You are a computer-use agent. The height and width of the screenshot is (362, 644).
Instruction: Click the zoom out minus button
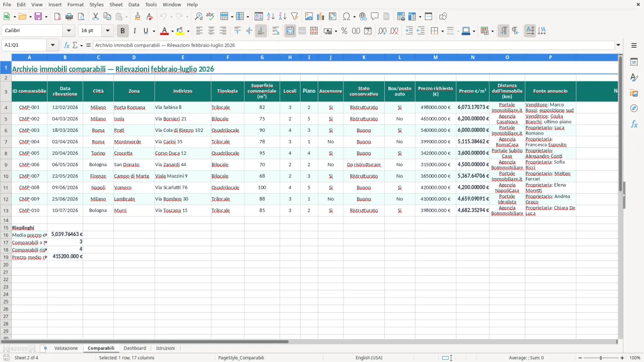click(x=580, y=358)
